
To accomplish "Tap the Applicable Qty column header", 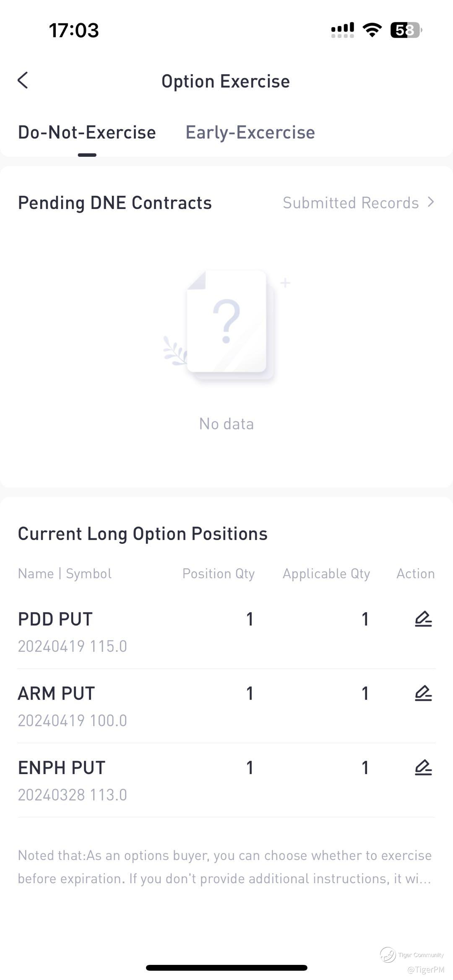I will tap(326, 574).
